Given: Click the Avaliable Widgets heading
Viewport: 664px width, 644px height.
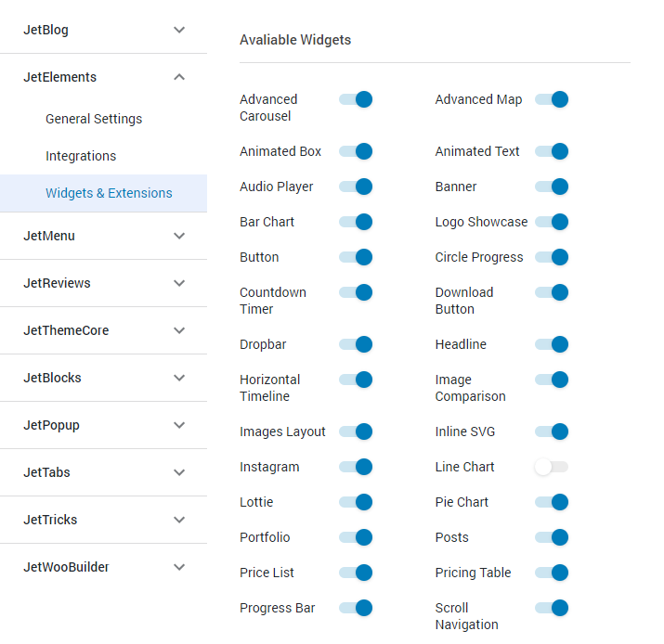Looking at the screenshot, I should point(295,40).
